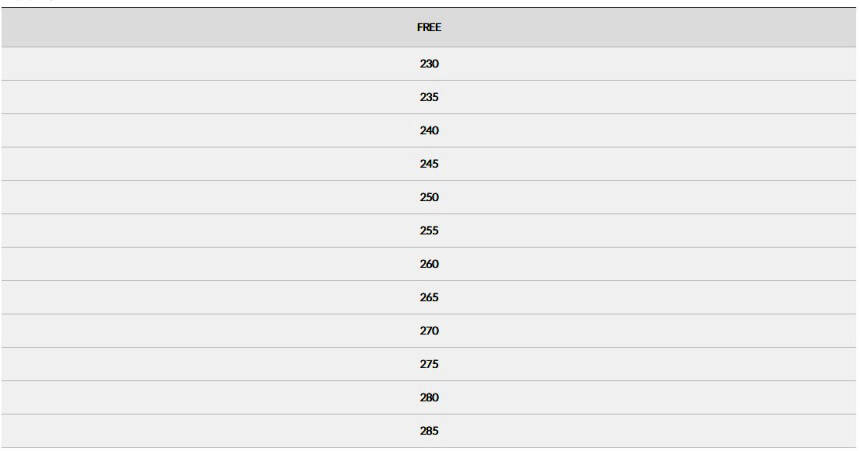
Task: Choose the 250 row
Action: click(x=429, y=197)
